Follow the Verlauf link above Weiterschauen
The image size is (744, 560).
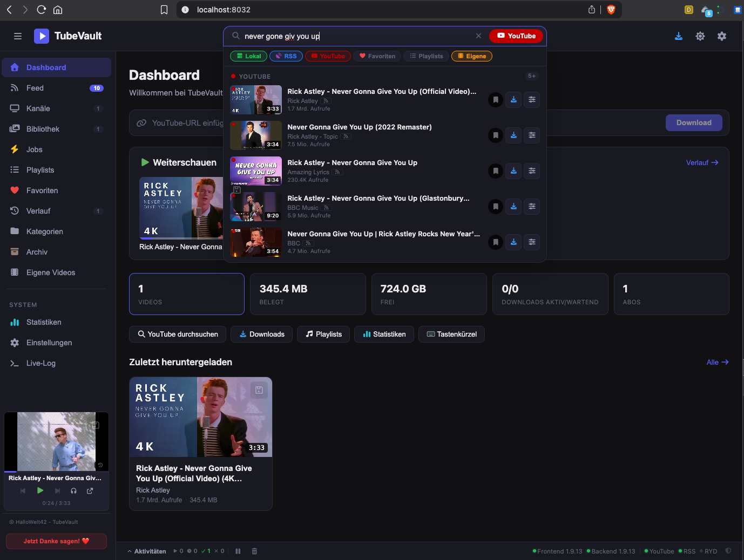(701, 162)
